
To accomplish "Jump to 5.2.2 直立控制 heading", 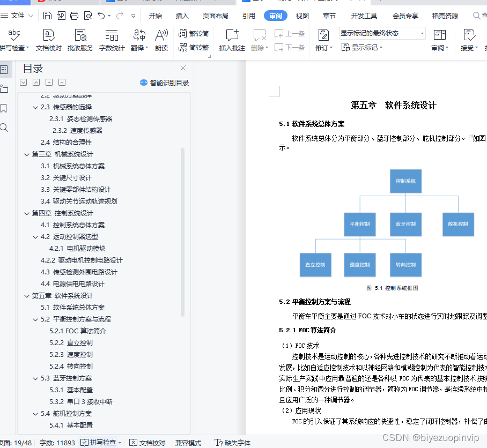I will pos(71,343).
